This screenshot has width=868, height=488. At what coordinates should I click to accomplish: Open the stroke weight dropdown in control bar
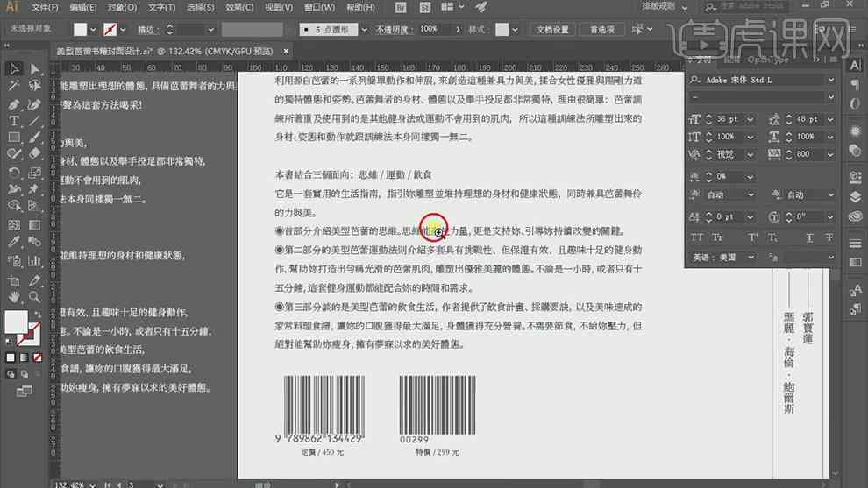click(211, 29)
